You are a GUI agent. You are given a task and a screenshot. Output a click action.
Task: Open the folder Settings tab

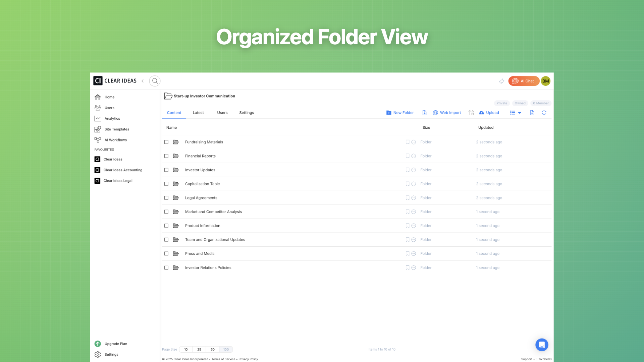point(246,113)
